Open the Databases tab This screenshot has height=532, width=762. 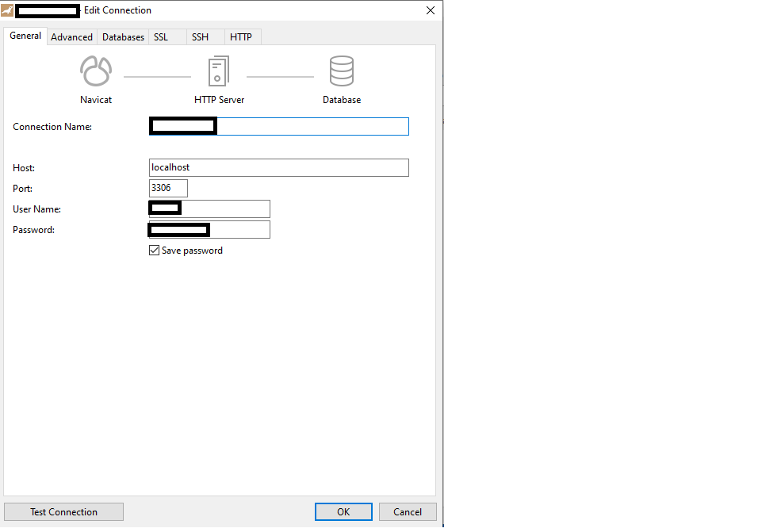coord(123,37)
